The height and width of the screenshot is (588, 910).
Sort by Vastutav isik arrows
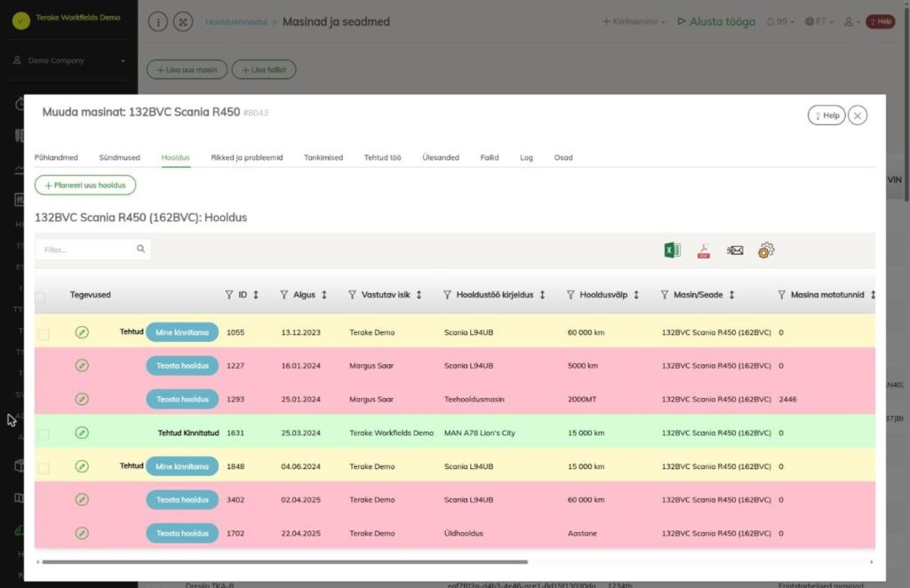(419, 295)
